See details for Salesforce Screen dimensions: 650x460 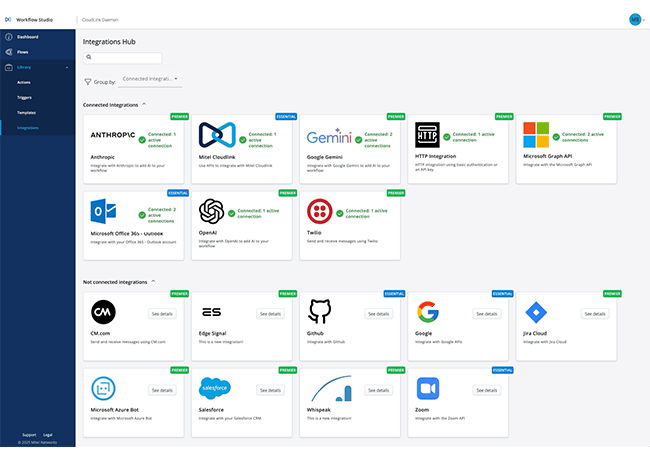point(270,390)
